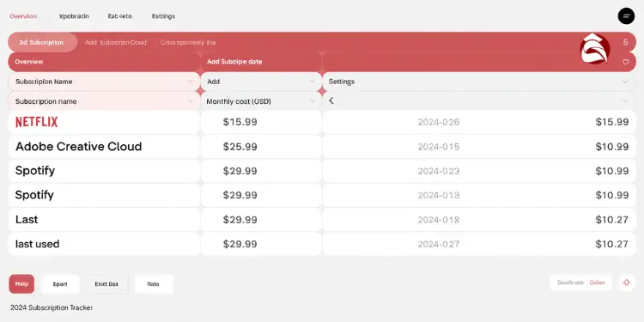Open the lowercase Subscription name dropdown
Screen dimensions: 644x322
coord(104,101)
